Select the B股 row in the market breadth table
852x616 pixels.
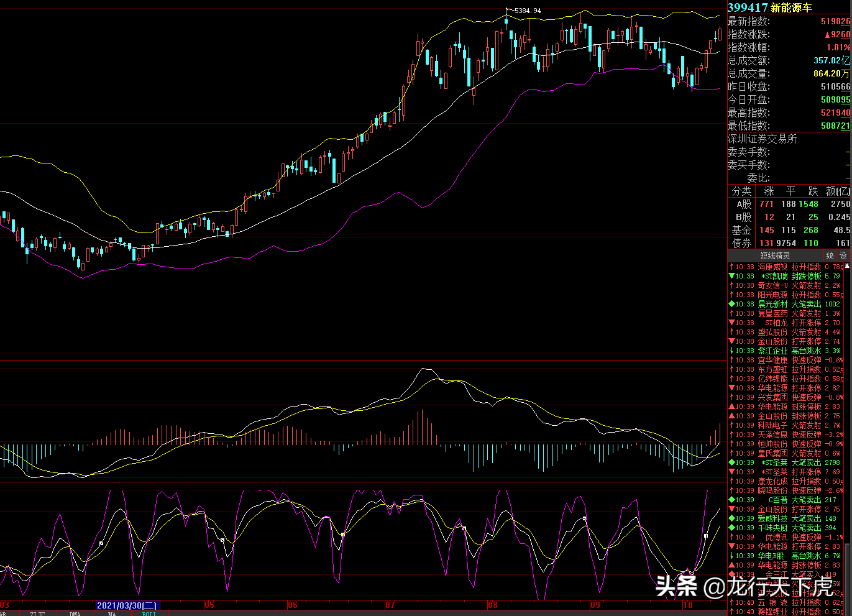[789, 217]
